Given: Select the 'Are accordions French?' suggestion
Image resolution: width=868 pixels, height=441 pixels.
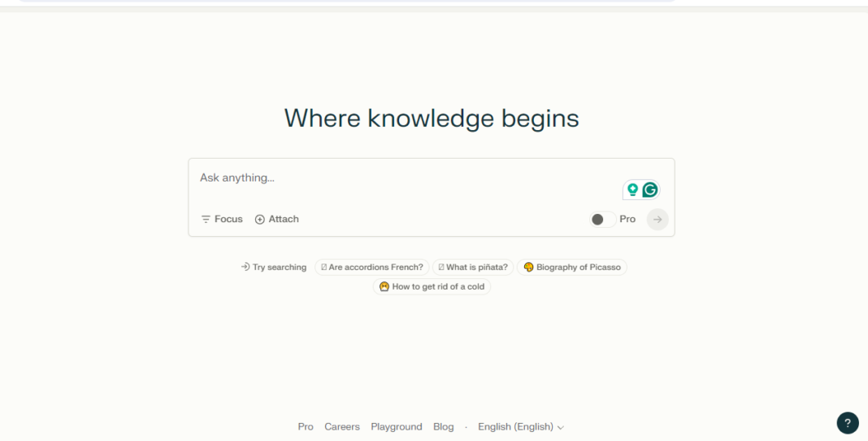Looking at the screenshot, I should pyautogui.click(x=372, y=267).
